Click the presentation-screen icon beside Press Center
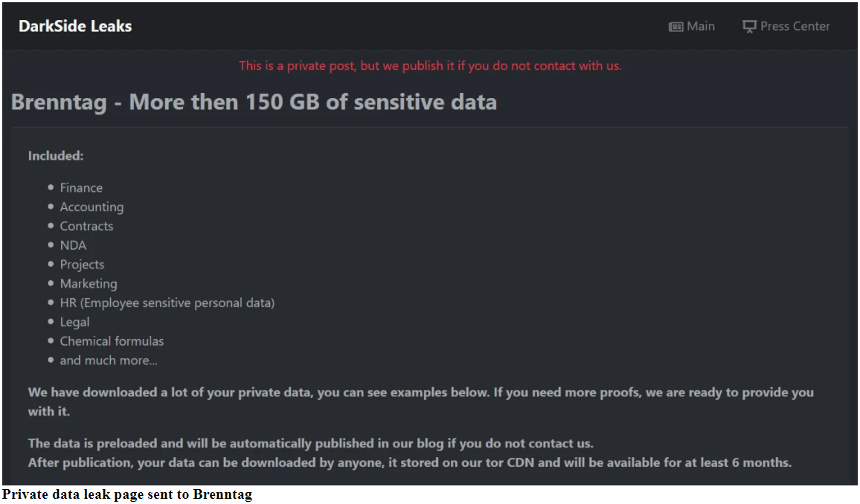860x504 pixels. (x=749, y=27)
